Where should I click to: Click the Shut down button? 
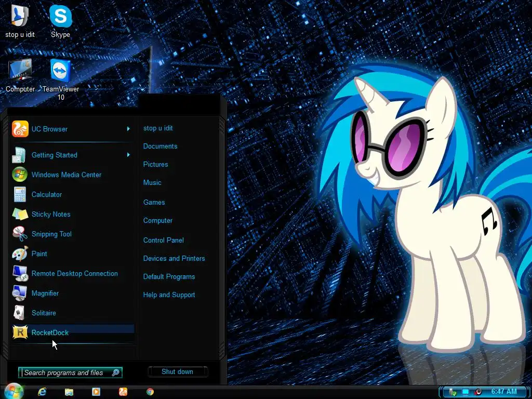tap(178, 371)
